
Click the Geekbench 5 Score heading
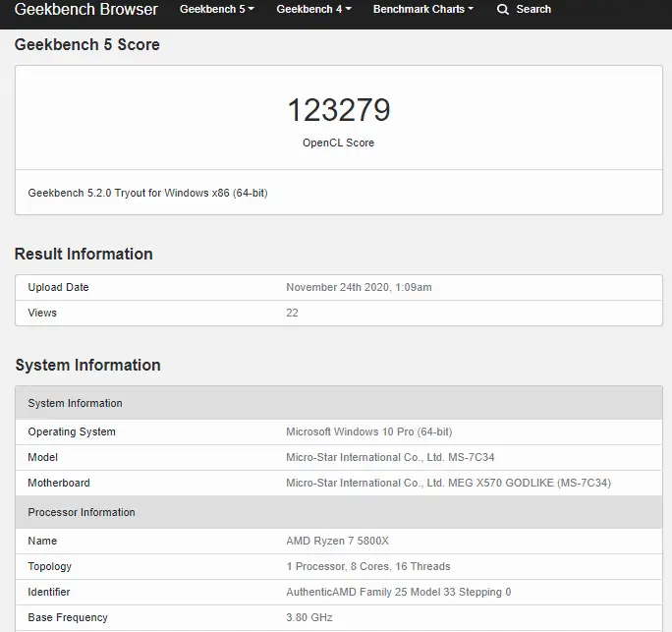point(87,44)
